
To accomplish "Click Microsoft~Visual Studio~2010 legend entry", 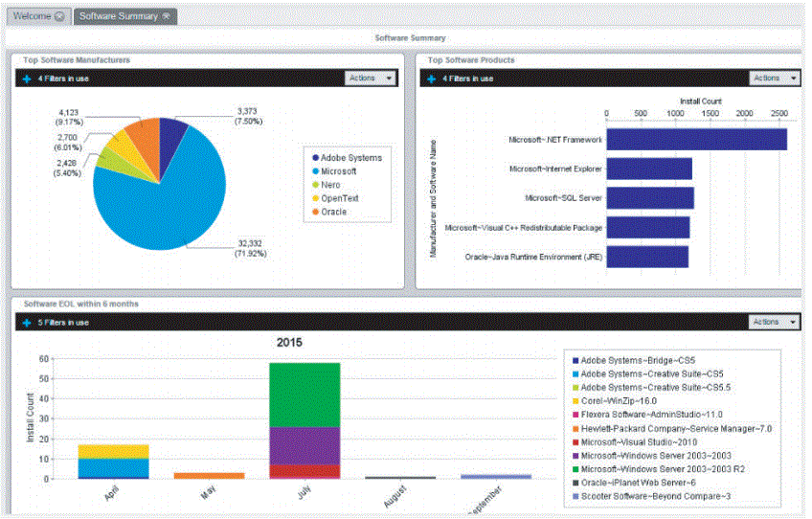I will [635, 442].
